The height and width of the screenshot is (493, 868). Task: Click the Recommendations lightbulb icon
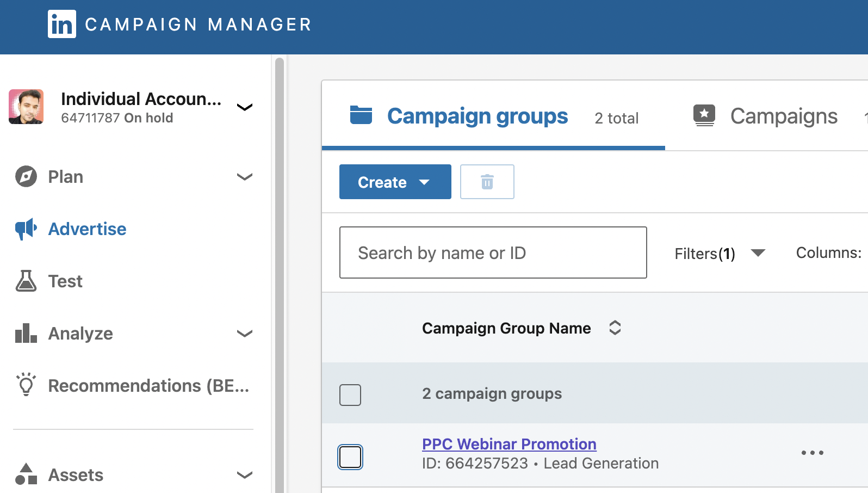[26, 385]
